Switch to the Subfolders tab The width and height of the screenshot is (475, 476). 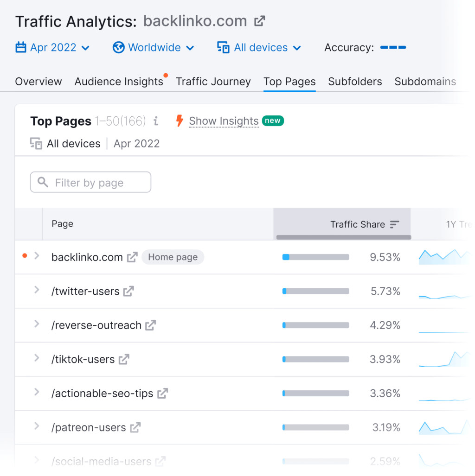[x=355, y=82]
